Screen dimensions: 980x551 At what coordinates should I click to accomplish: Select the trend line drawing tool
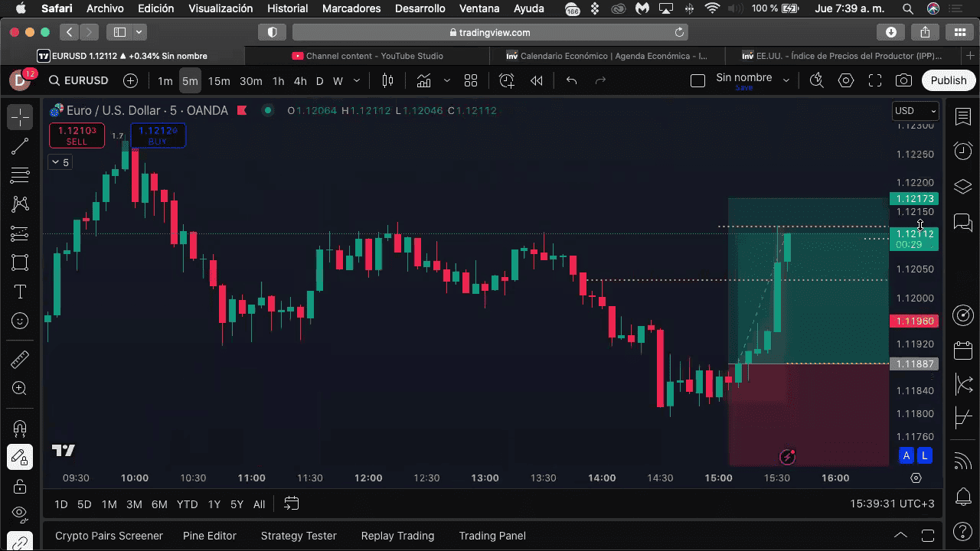(20, 146)
